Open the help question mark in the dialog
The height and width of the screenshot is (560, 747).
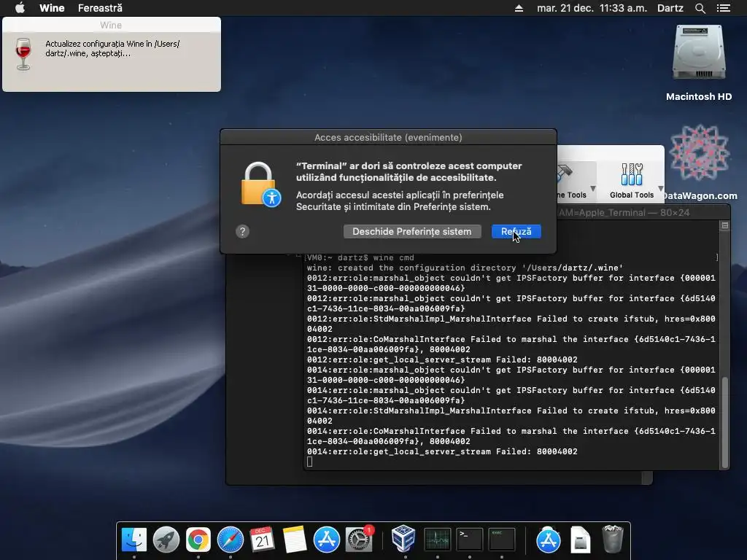click(242, 231)
